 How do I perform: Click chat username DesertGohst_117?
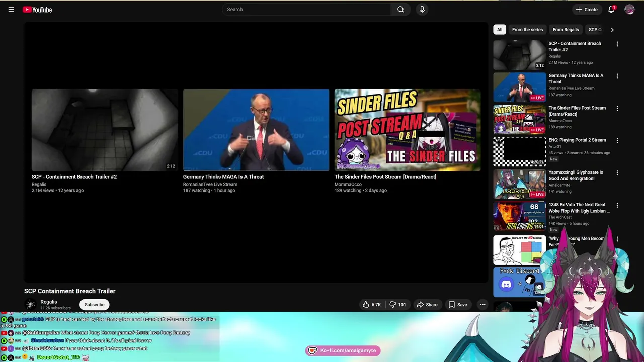[x=58, y=357]
